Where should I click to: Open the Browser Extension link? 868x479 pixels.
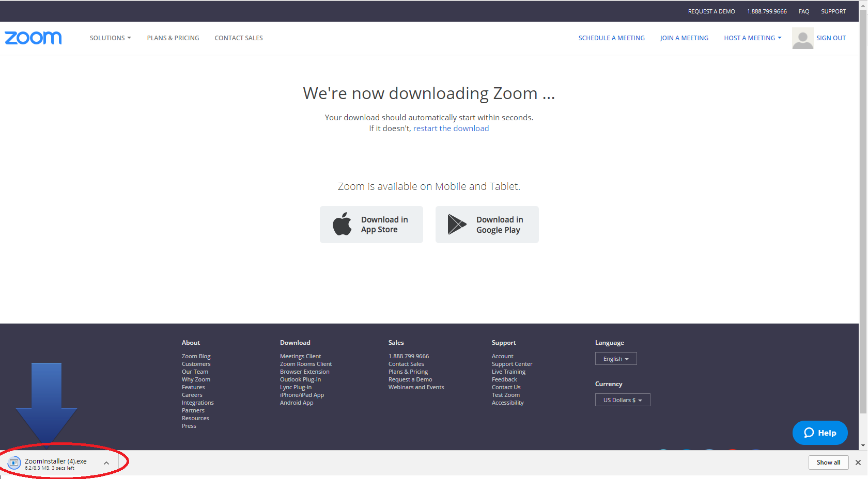(x=305, y=372)
